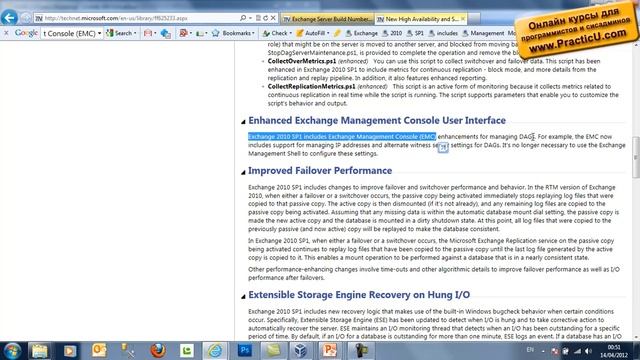The height and width of the screenshot is (360, 640).
Task: Switch to Exchange Server Build Number tab
Action: point(327,19)
